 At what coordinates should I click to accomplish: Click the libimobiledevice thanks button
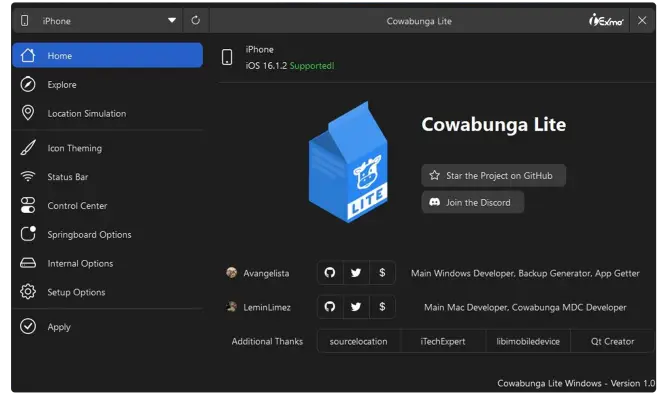pos(528,341)
